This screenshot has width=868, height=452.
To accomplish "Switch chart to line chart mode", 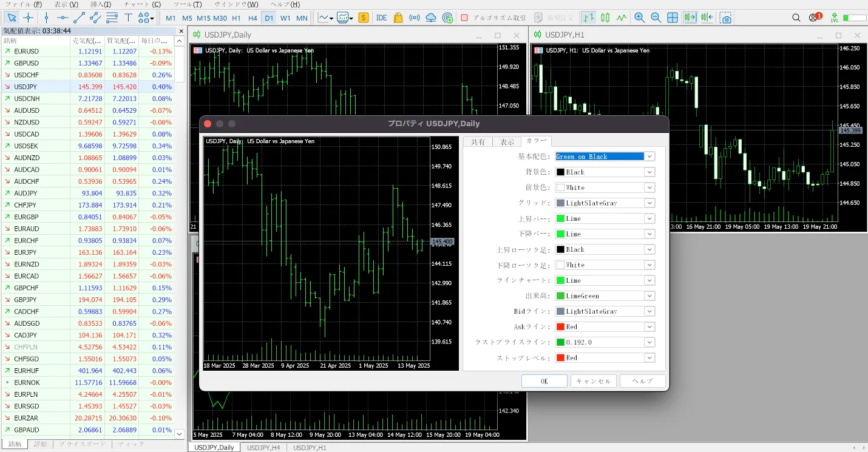I will point(621,18).
